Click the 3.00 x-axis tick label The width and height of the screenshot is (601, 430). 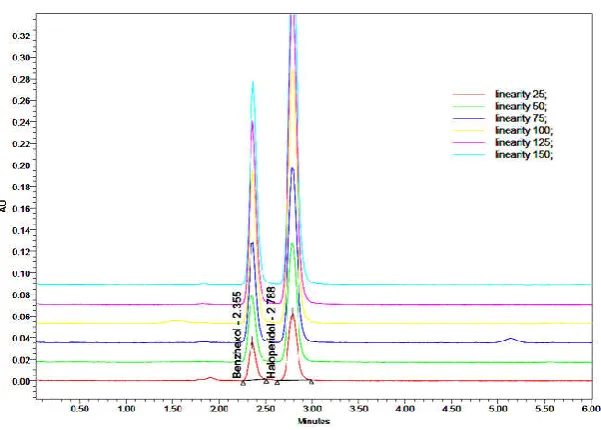(x=312, y=409)
